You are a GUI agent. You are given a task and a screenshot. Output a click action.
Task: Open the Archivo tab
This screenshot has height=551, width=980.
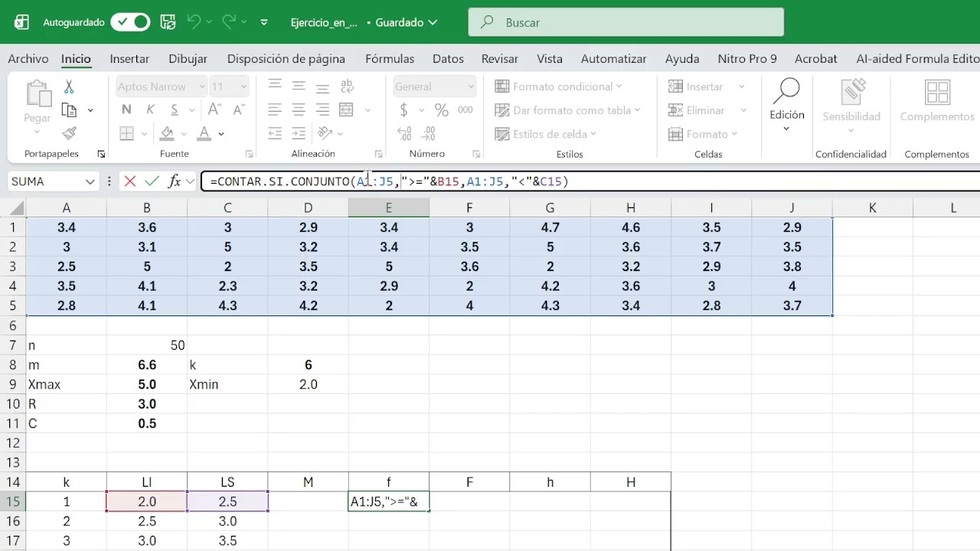(28, 59)
